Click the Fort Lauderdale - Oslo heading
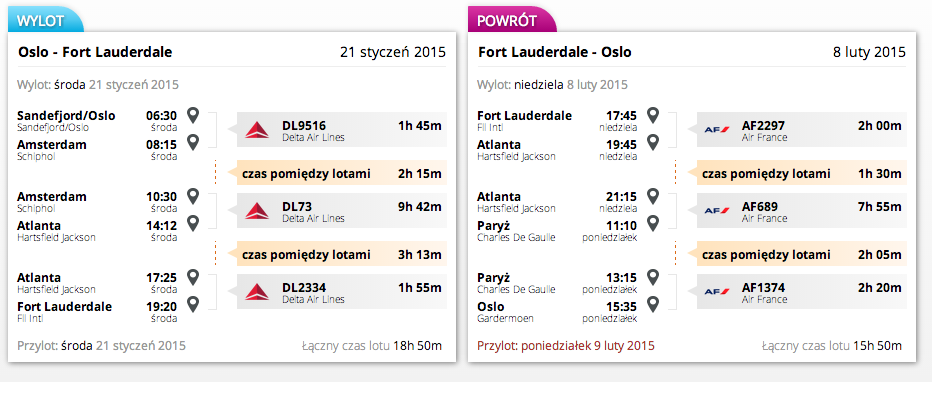The height and width of the screenshot is (396, 932). [555, 52]
